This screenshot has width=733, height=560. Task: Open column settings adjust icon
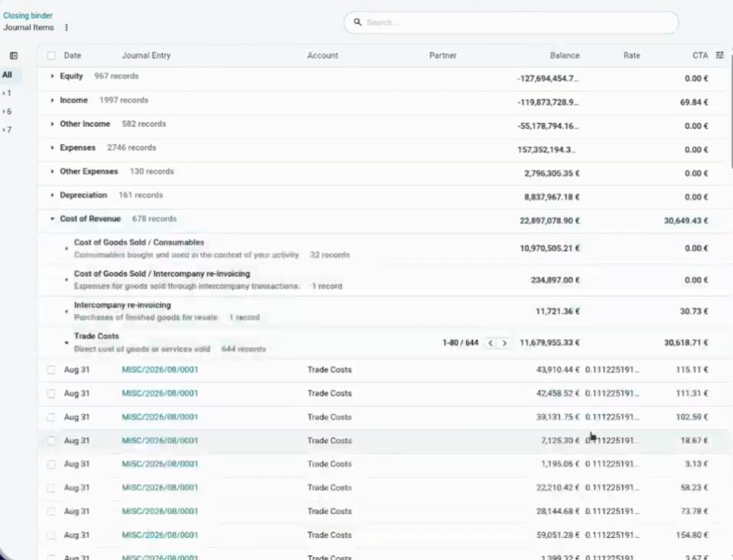[x=720, y=55]
